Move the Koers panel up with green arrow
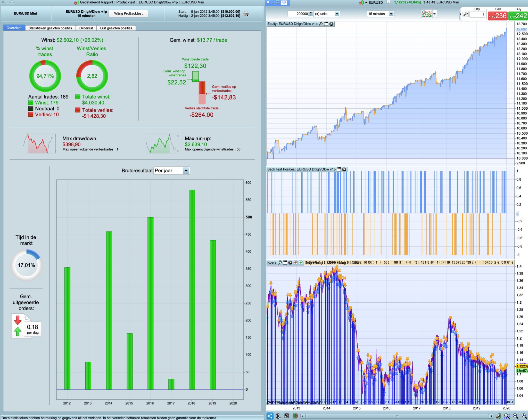The height and width of the screenshot is (420, 528). [301, 262]
